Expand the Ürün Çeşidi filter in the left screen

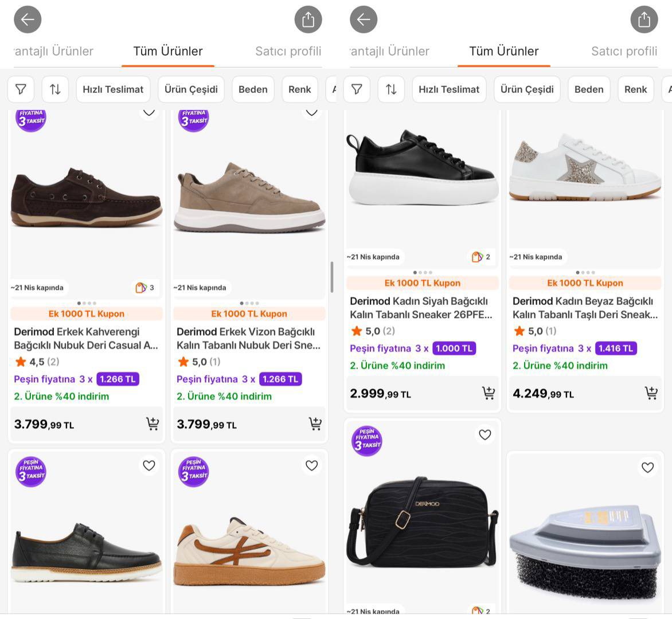(191, 89)
